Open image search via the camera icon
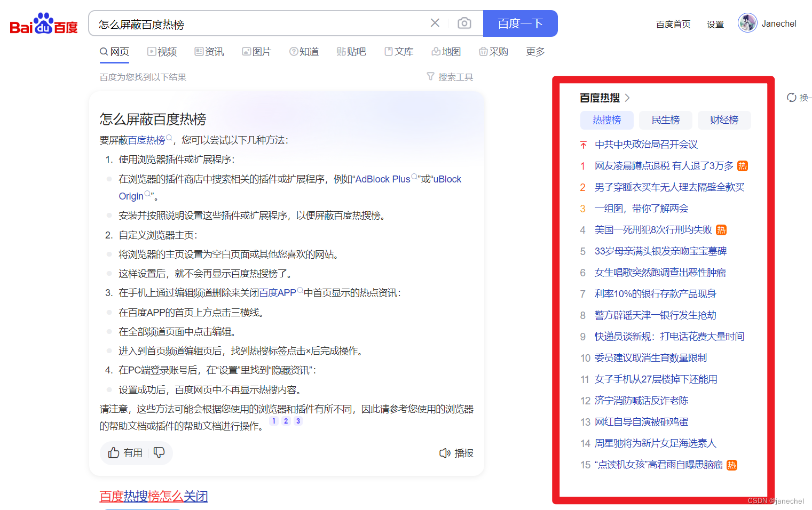 point(464,23)
